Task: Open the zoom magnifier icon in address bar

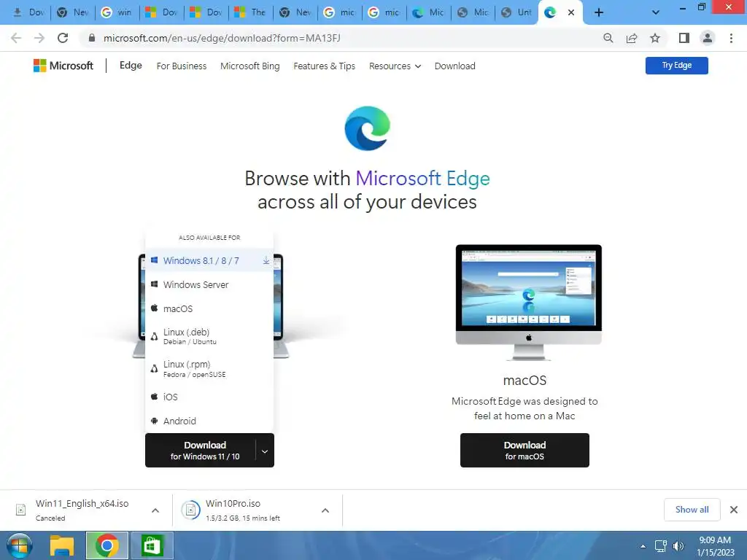Action: (608, 38)
